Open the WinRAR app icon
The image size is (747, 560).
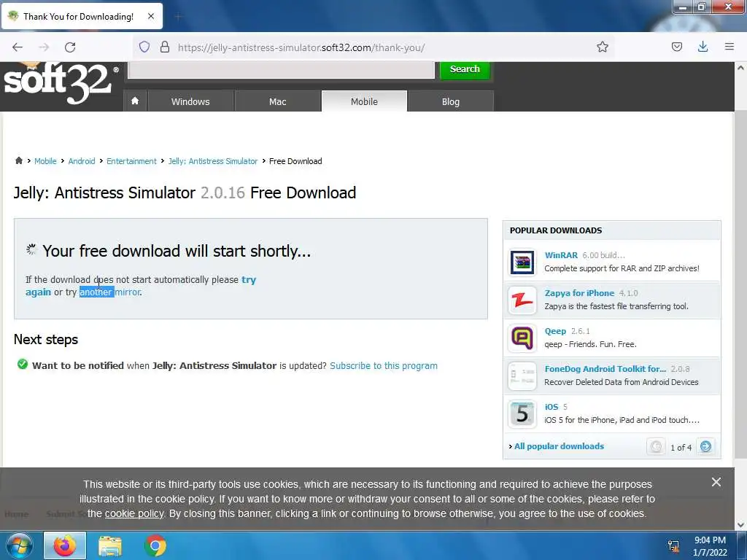coord(522,262)
